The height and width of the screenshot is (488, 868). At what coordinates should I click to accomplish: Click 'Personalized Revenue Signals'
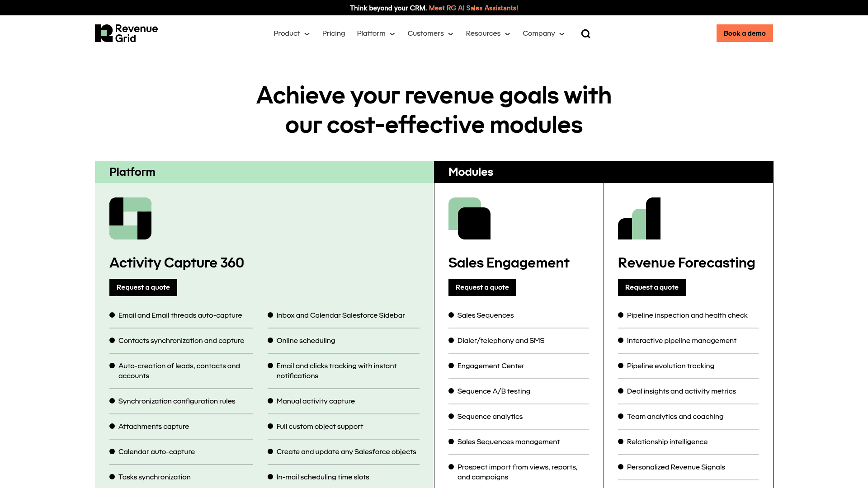pos(676,467)
